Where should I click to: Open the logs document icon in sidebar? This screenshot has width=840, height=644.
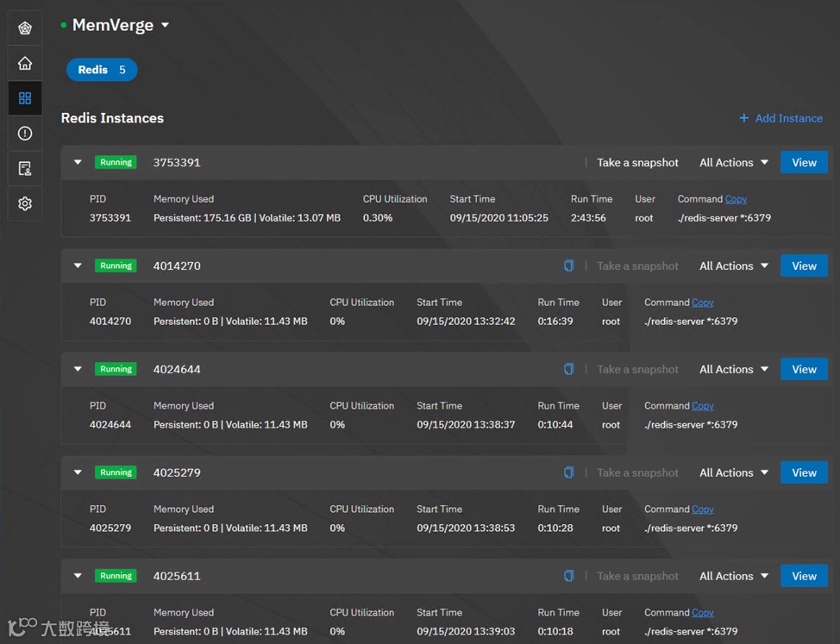(x=25, y=169)
